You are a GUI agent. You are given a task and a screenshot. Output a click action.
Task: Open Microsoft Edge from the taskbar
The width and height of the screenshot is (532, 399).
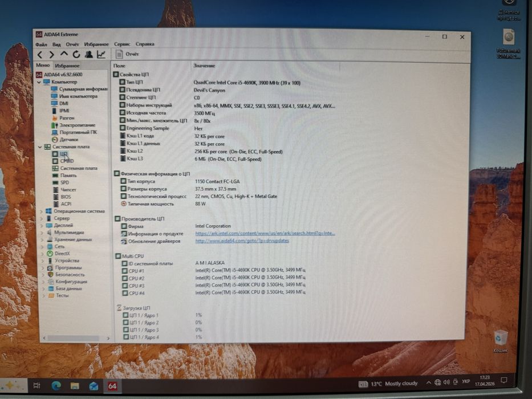click(x=56, y=385)
